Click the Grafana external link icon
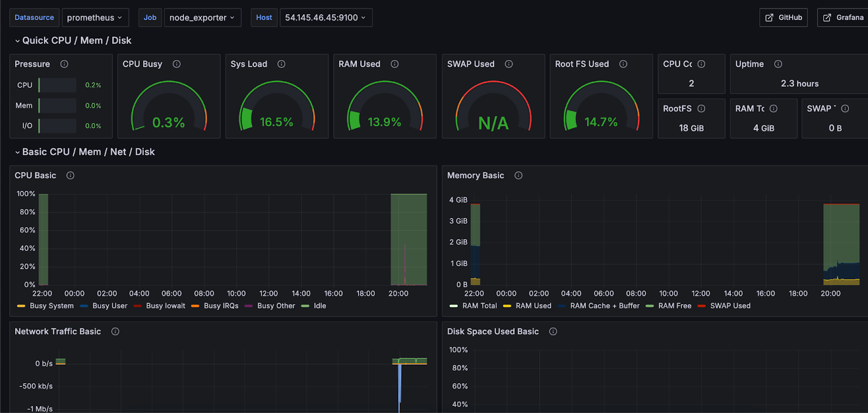 tap(827, 18)
